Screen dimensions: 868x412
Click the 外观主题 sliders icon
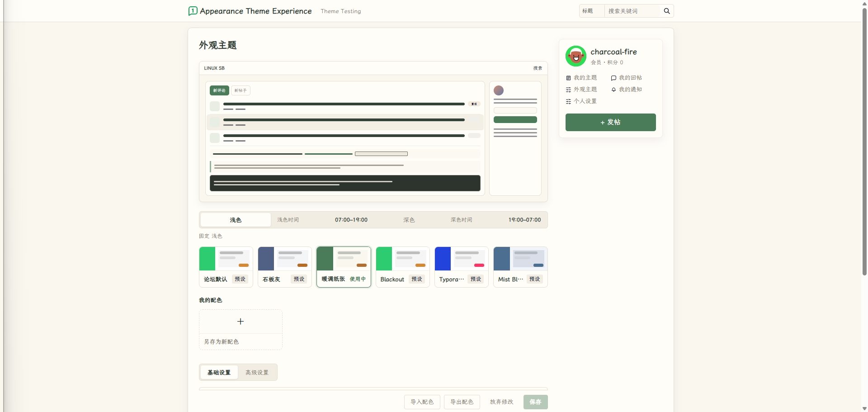click(568, 90)
